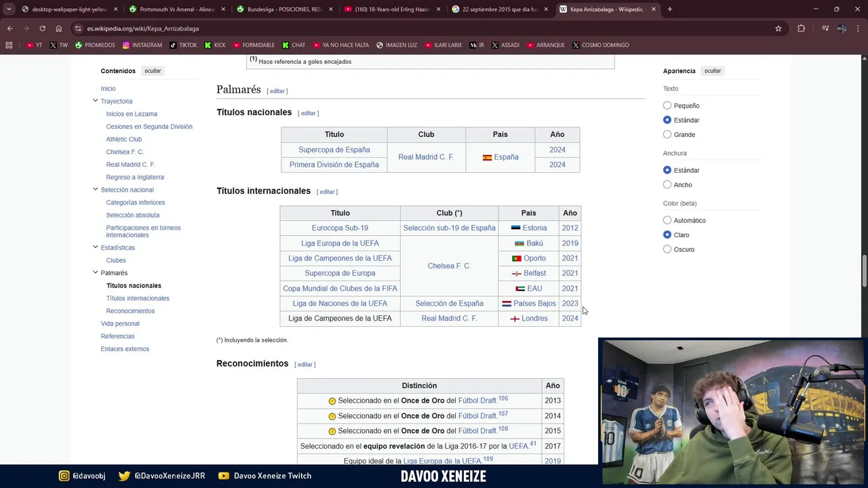Open the YA NO HACE FALTA bookmark
Screen dimensions: 868x488
[x=341, y=45]
